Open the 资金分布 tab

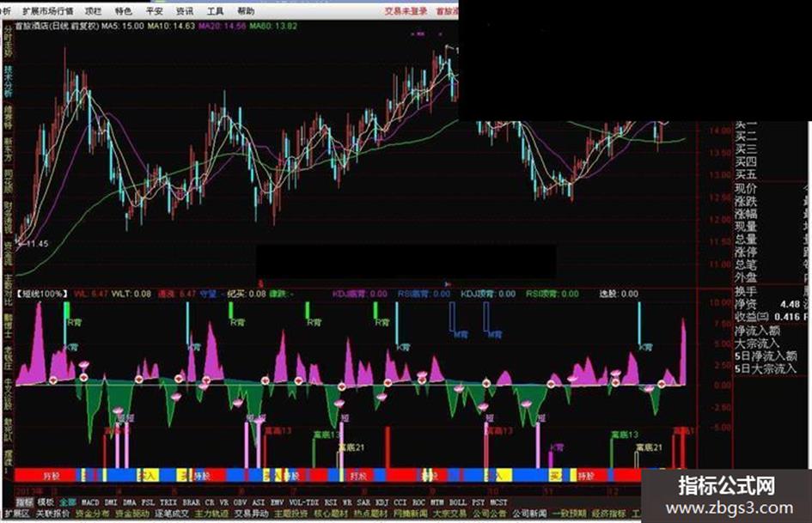[92, 514]
